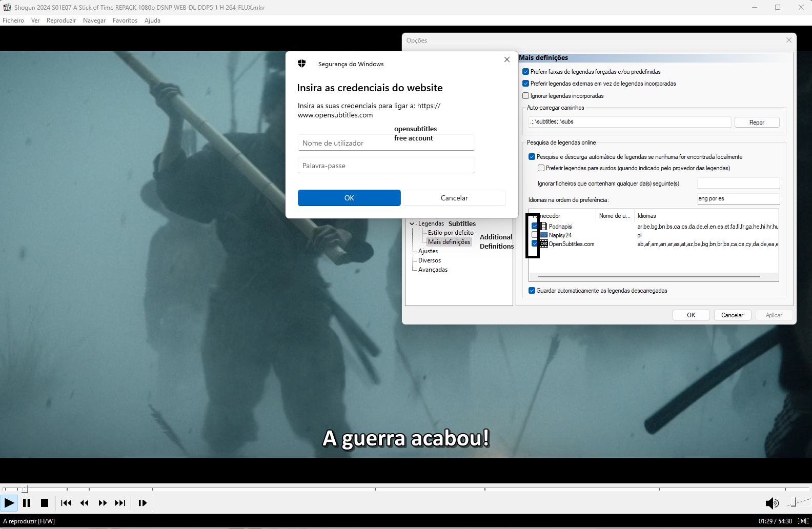
Task: Uncheck 'Guardar automaticamente as legendas descarregadas'
Action: coord(532,291)
